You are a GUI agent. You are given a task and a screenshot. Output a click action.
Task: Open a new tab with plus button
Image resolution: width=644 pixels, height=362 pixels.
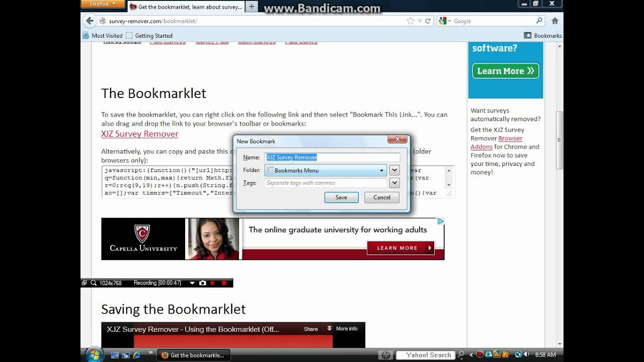pyautogui.click(x=252, y=7)
